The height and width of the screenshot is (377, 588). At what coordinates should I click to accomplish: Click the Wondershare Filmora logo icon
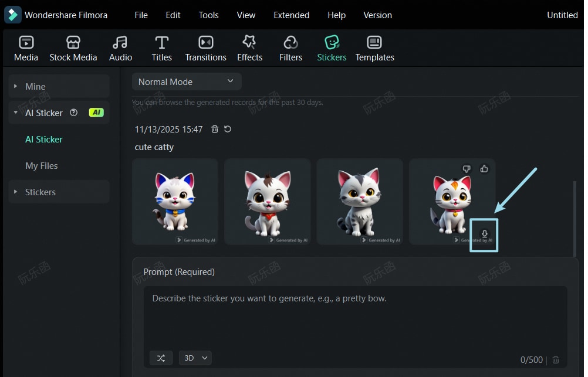[12, 15]
